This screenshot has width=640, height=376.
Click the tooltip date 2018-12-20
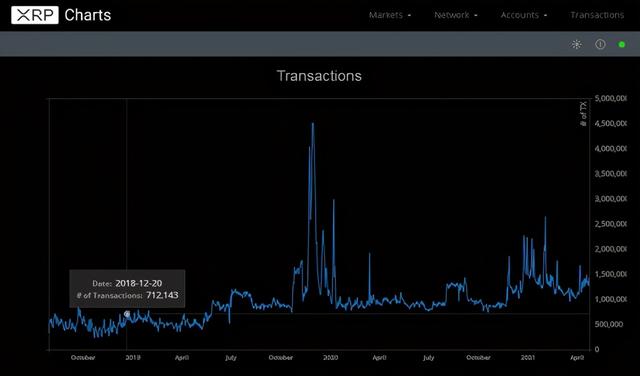click(139, 283)
